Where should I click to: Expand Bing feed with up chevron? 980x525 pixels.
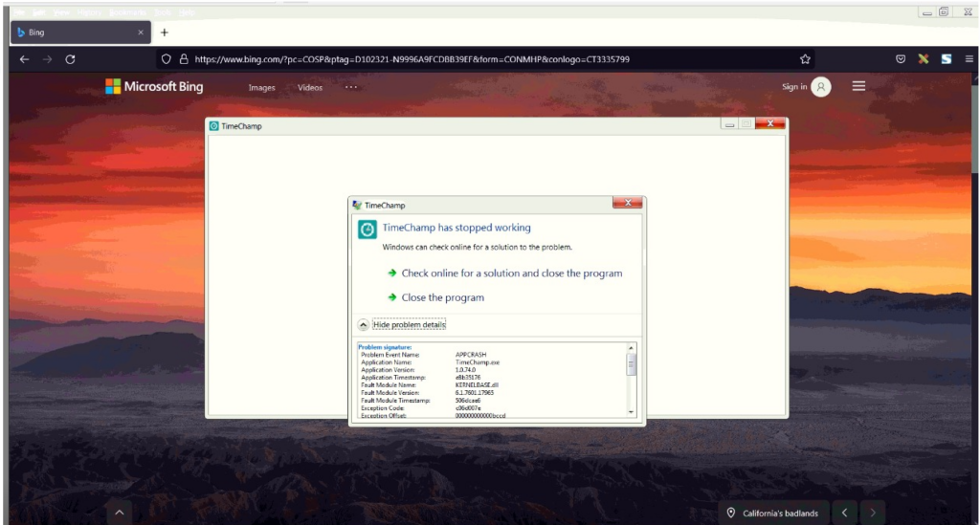point(120,514)
